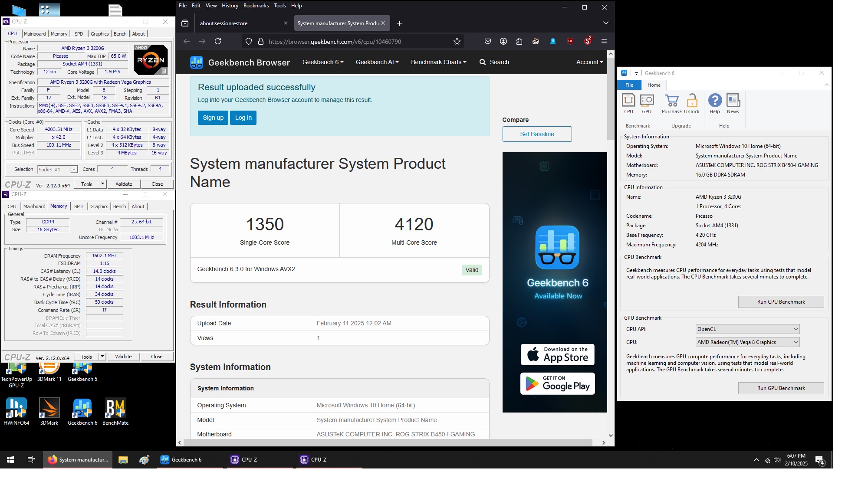Open File Explorer from the taskbar
The image size is (868, 488).
pos(123,459)
